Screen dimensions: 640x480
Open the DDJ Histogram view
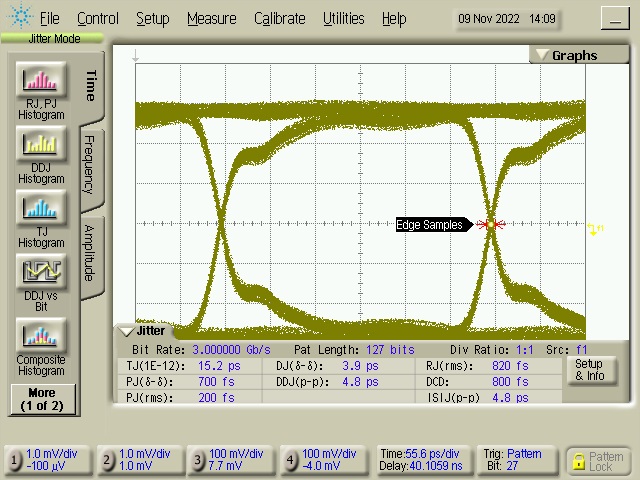coord(41,144)
